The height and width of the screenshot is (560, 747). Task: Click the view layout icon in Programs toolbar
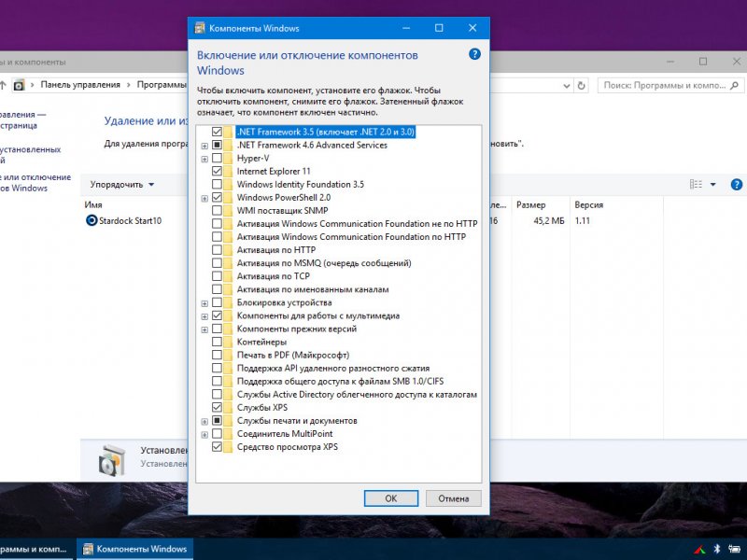coord(696,184)
